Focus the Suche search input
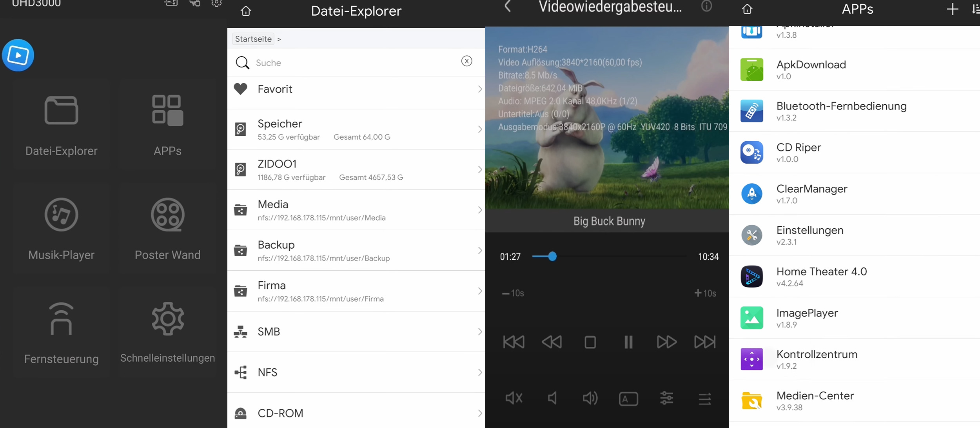The height and width of the screenshot is (428, 980). pos(356,63)
